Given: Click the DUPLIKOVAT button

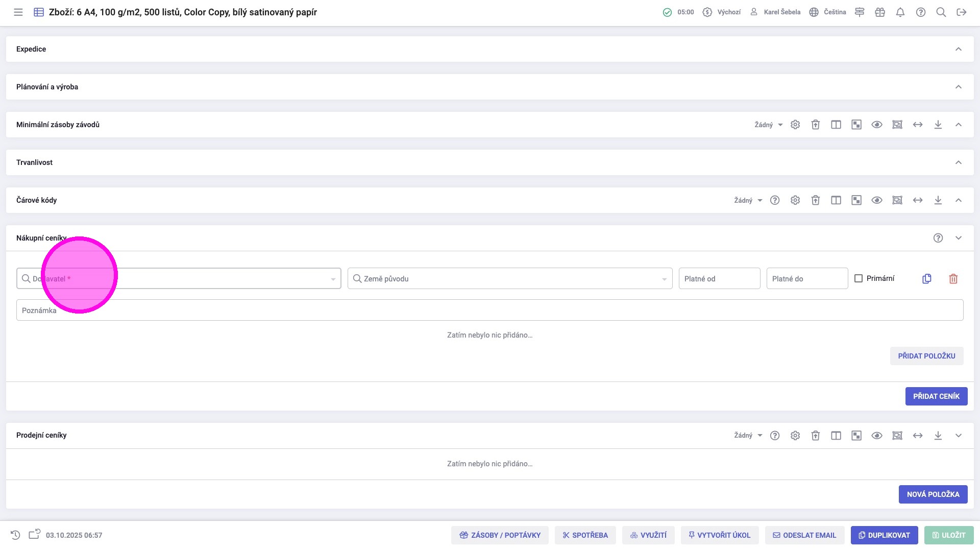Looking at the screenshot, I should pyautogui.click(x=884, y=535).
